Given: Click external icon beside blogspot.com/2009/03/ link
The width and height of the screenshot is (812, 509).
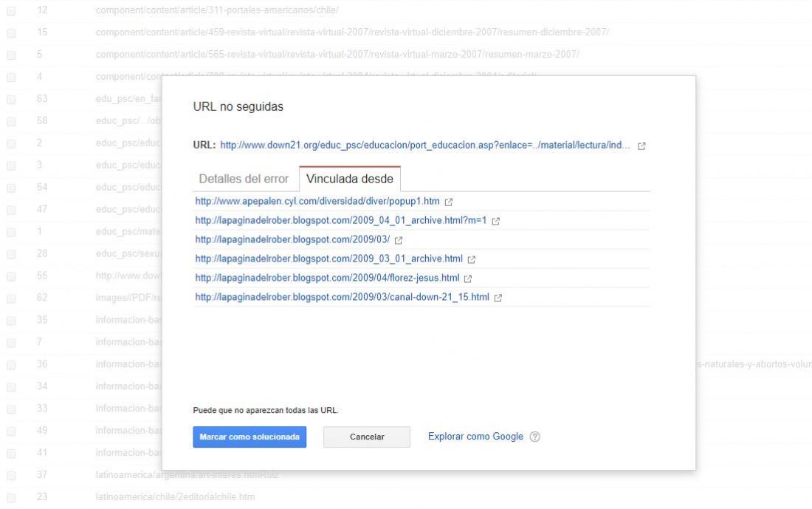Looking at the screenshot, I should [x=398, y=240].
